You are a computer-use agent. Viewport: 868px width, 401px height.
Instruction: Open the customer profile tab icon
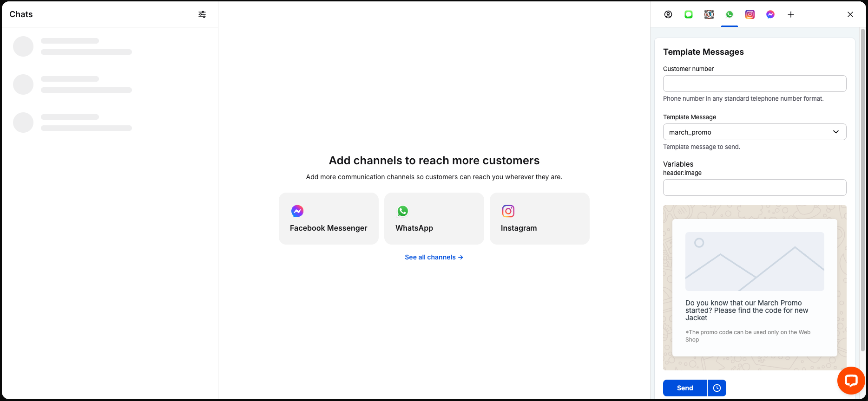[668, 14]
